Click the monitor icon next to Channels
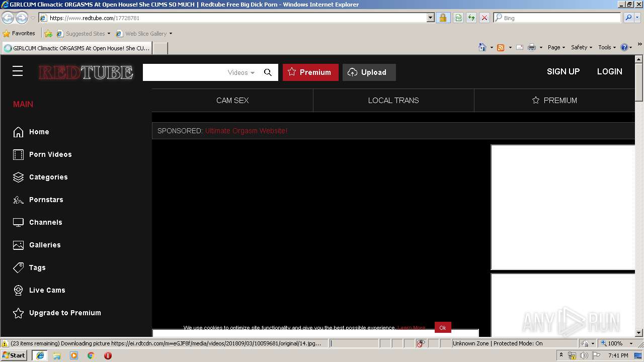Viewport: 644px width, 362px height. 18,222
